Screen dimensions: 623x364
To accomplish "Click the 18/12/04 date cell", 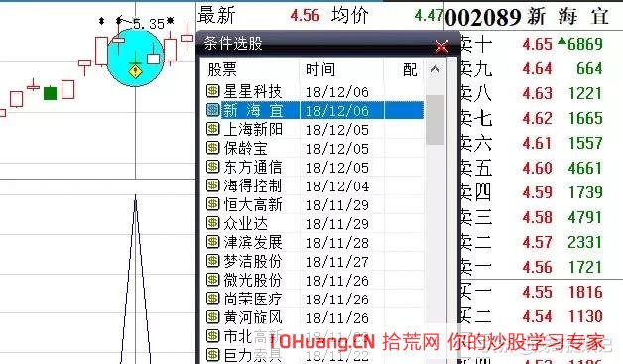I will point(337,186).
